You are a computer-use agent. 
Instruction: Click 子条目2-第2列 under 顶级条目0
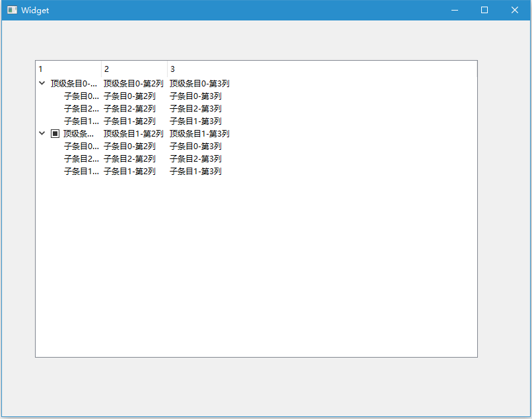pyautogui.click(x=129, y=109)
